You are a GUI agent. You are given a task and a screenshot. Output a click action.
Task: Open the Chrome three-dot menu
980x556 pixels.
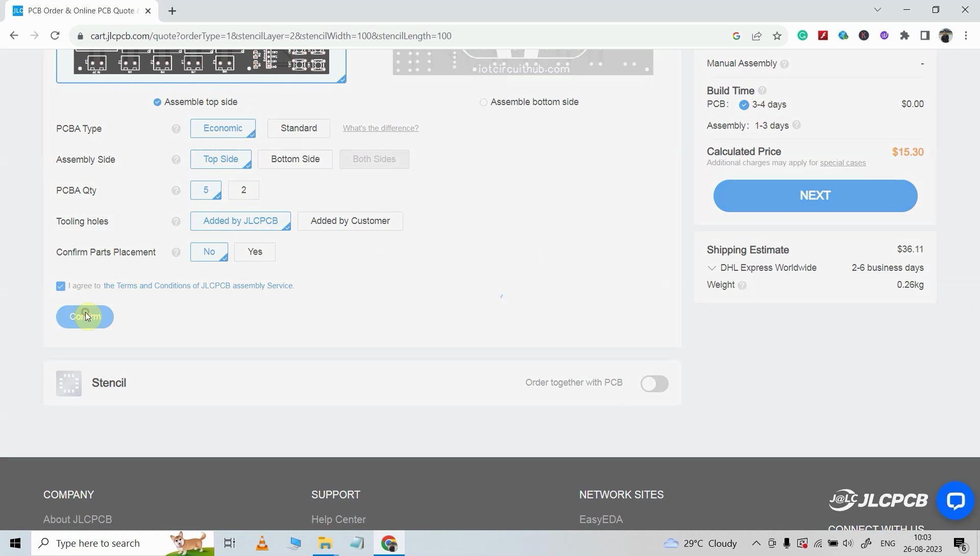(966, 35)
